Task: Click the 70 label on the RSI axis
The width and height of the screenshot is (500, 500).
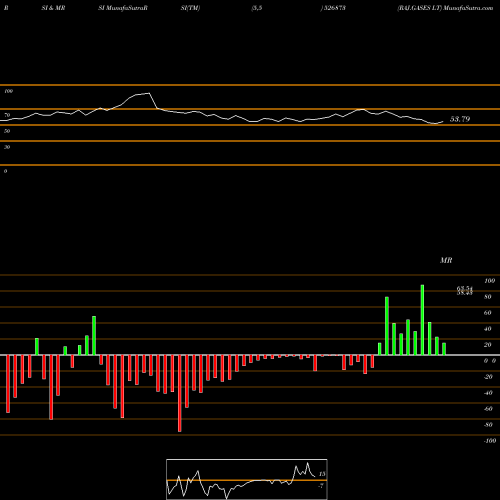Action: pos(7,115)
